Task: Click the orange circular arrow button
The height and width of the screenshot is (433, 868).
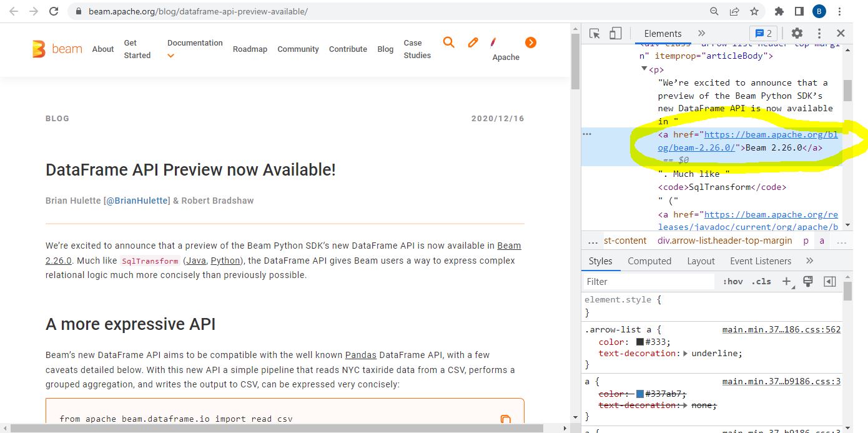Action: point(531,42)
